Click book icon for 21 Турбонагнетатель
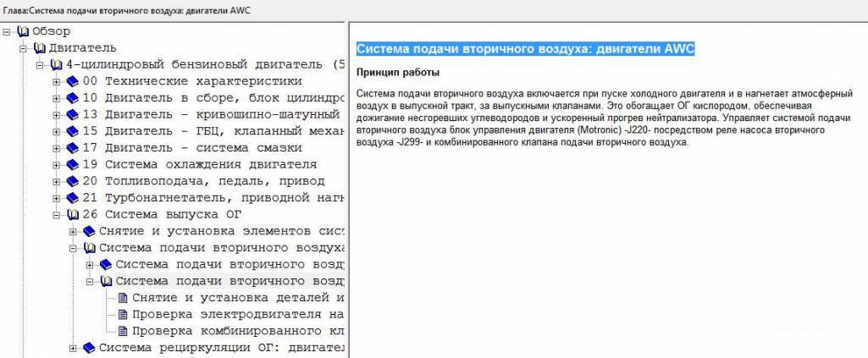The width and height of the screenshot is (868, 358). coord(72,197)
